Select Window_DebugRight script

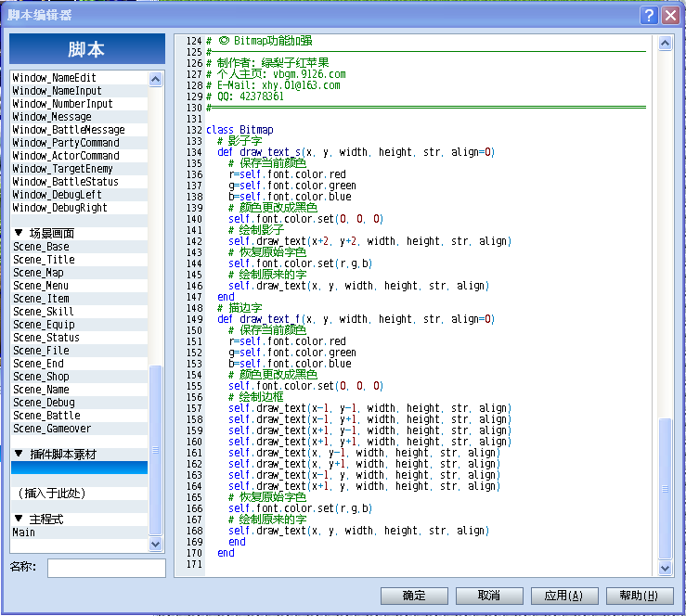(79, 208)
